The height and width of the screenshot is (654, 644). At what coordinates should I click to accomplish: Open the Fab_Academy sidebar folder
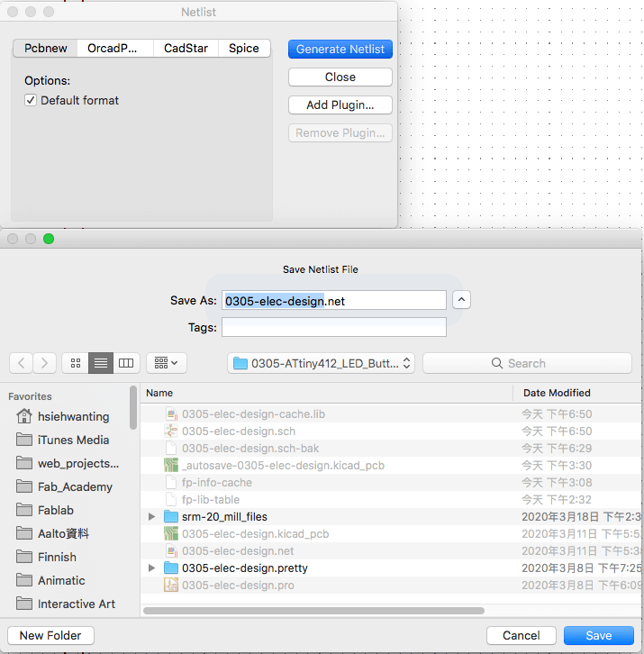coord(75,486)
